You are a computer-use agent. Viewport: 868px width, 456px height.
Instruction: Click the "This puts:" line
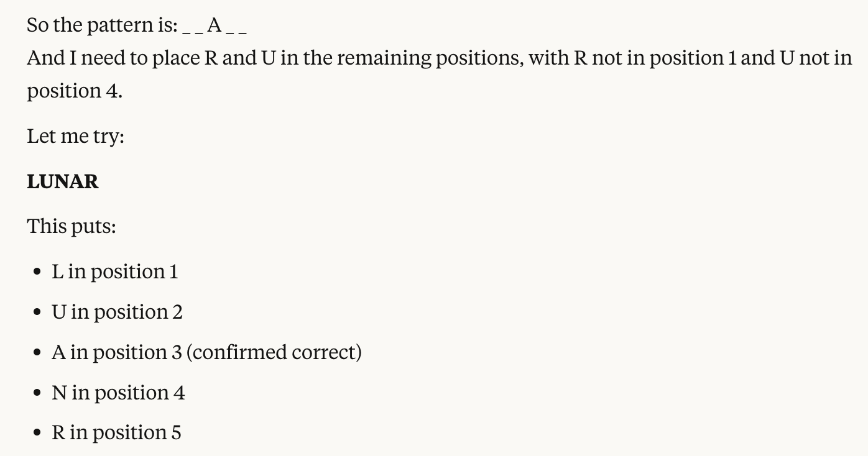72,226
